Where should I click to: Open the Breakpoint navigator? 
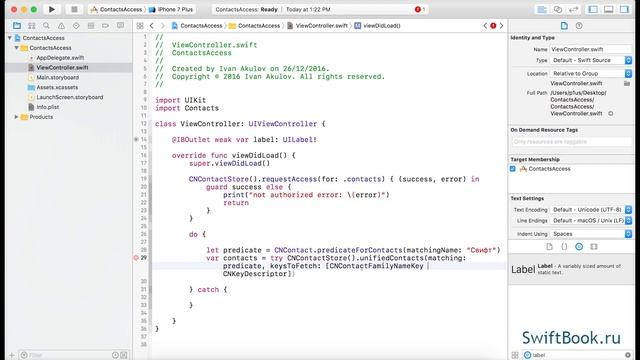(x=105, y=26)
